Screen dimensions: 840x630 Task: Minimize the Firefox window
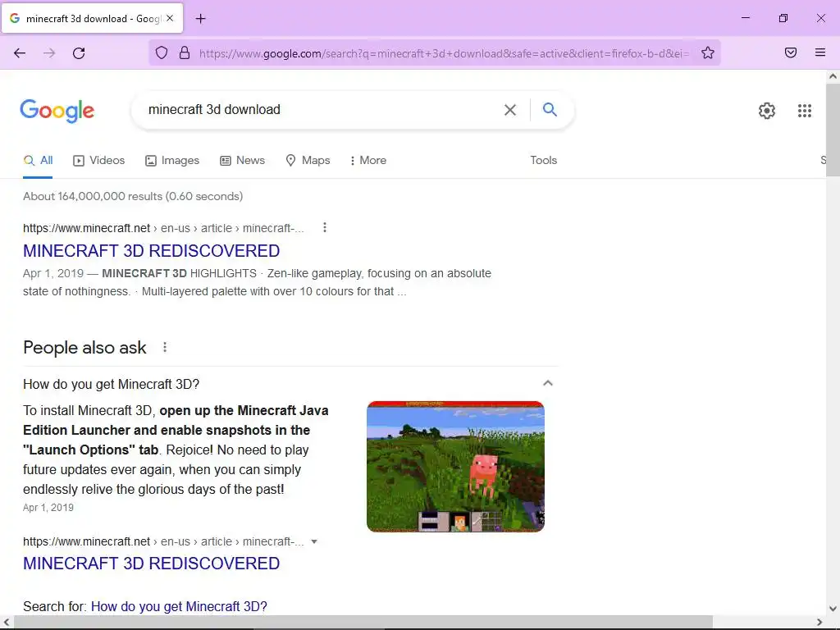[x=745, y=18]
